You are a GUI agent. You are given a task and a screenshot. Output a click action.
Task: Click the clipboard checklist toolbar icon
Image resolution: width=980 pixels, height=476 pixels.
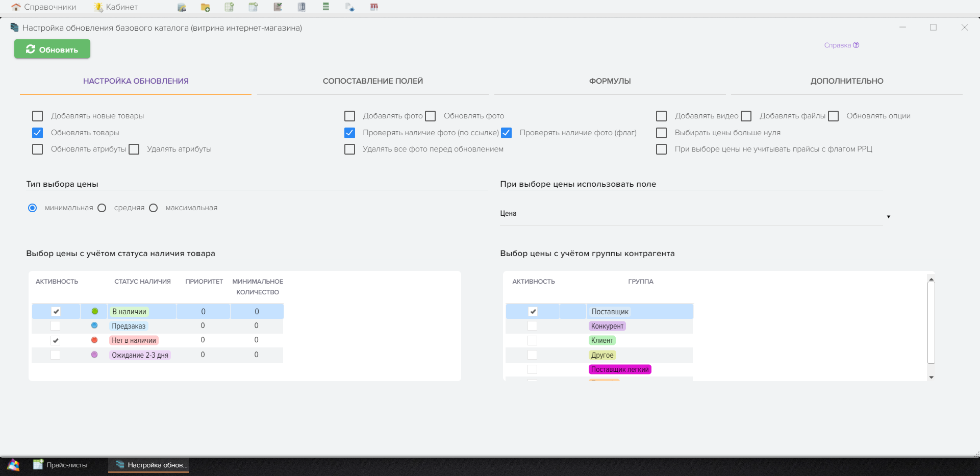click(278, 7)
